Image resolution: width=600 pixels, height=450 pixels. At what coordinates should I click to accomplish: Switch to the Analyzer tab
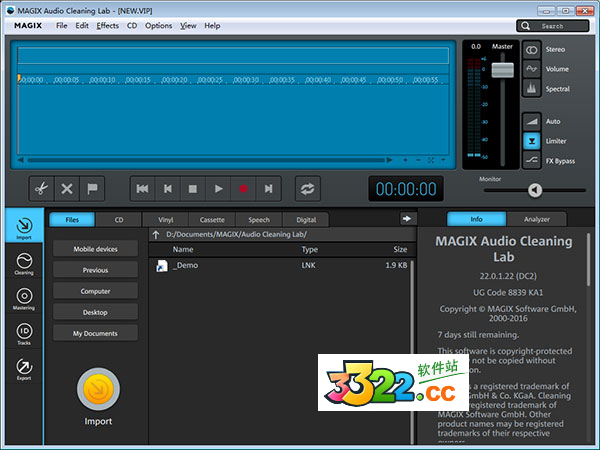pyautogui.click(x=536, y=219)
